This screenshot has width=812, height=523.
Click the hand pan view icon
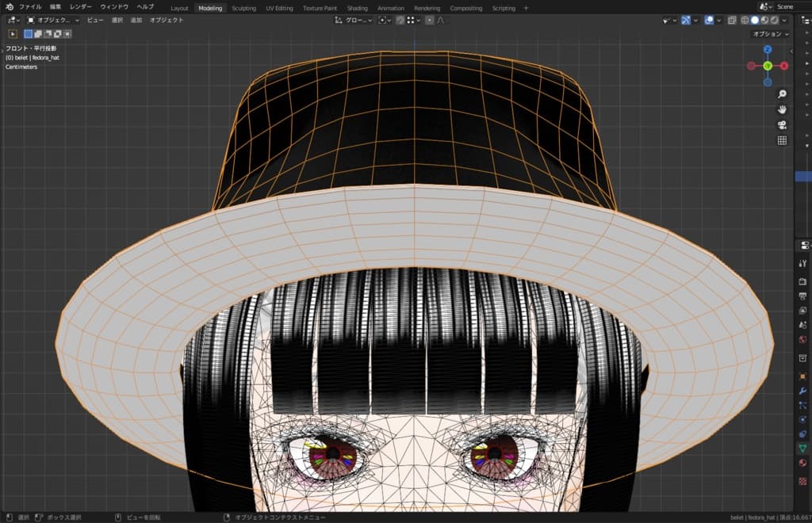click(782, 109)
